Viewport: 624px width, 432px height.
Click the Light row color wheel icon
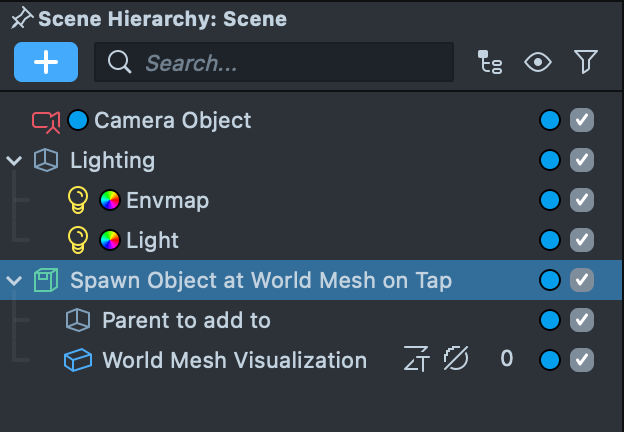click(x=110, y=240)
